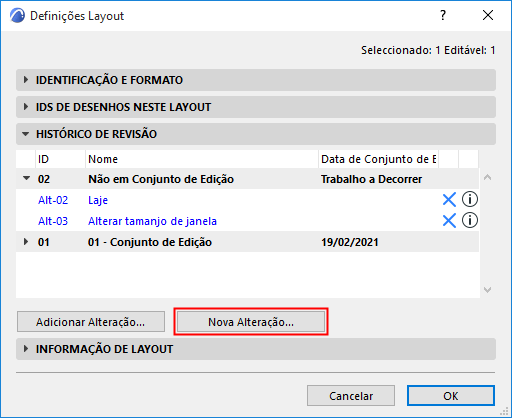Cancel the layout settings dialog
This screenshot has height=418, width=512.
click(351, 396)
